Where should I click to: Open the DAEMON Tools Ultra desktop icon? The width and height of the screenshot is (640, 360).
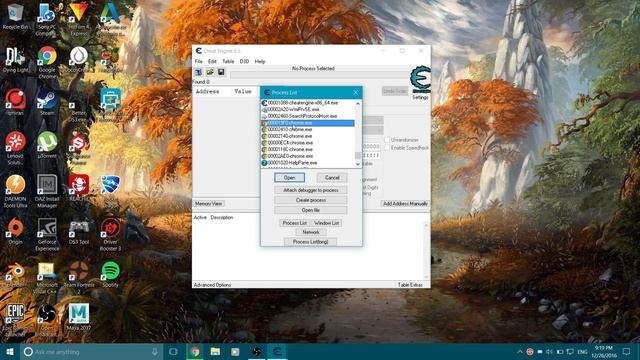point(16,191)
